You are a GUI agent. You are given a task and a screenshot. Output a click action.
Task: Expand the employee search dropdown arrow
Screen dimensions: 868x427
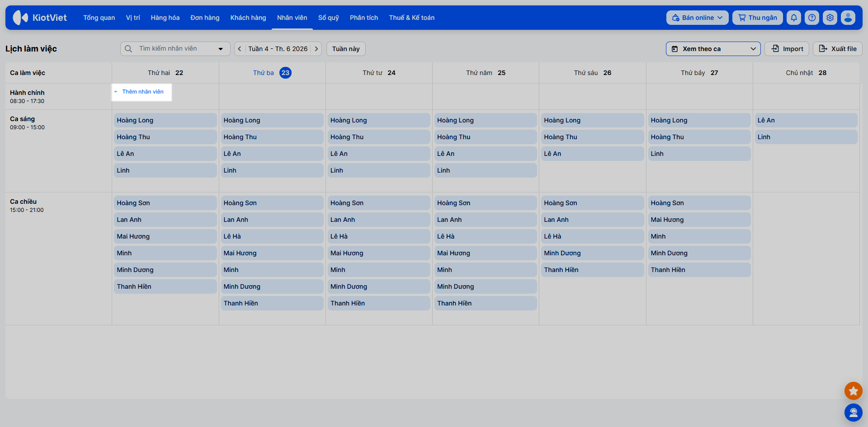[221, 49]
